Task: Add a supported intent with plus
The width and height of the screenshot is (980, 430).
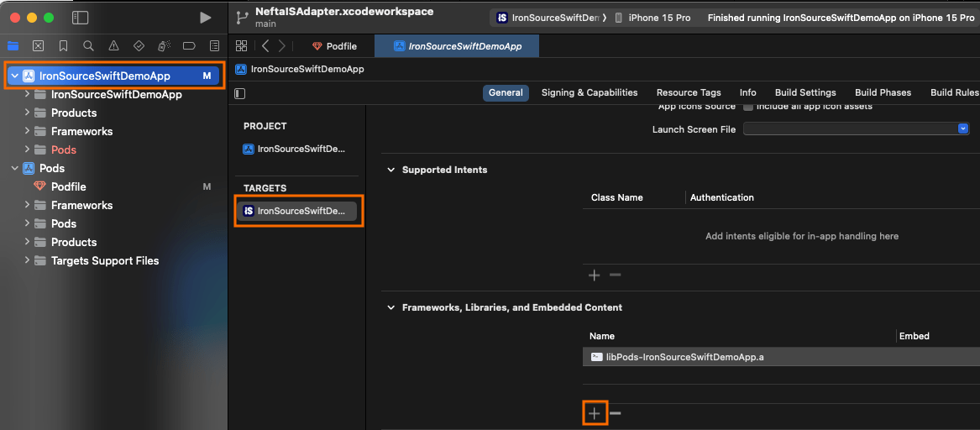Action: [x=595, y=275]
